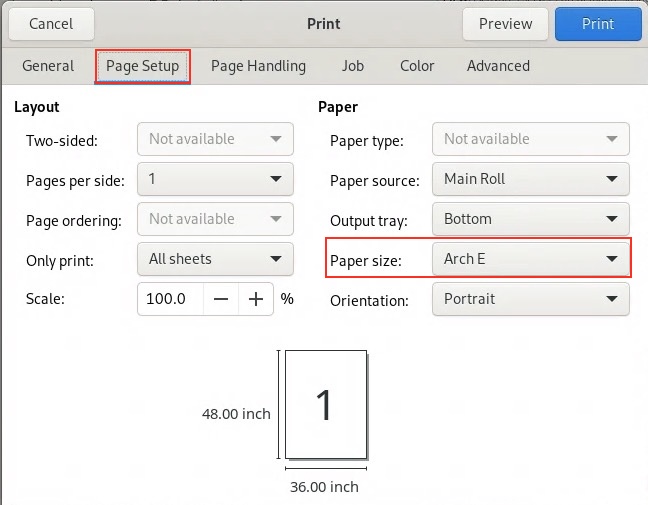This screenshot has width=648, height=505.
Task: Switch to the General tab
Action: coord(48,66)
